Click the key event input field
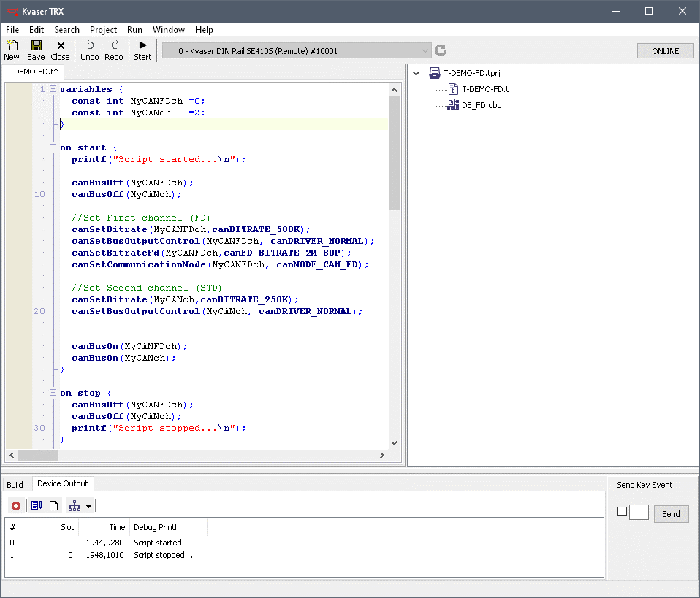 [x=639, y=513]
